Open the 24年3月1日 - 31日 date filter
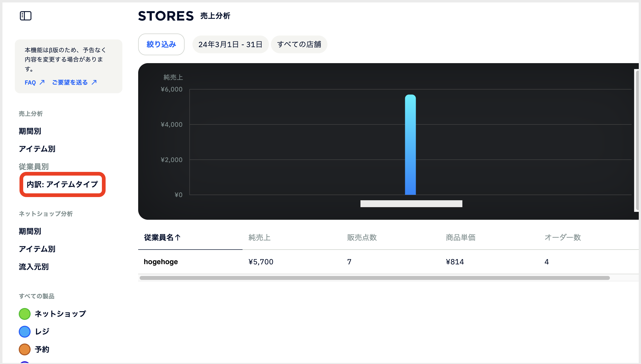 (x=230, y=44)
